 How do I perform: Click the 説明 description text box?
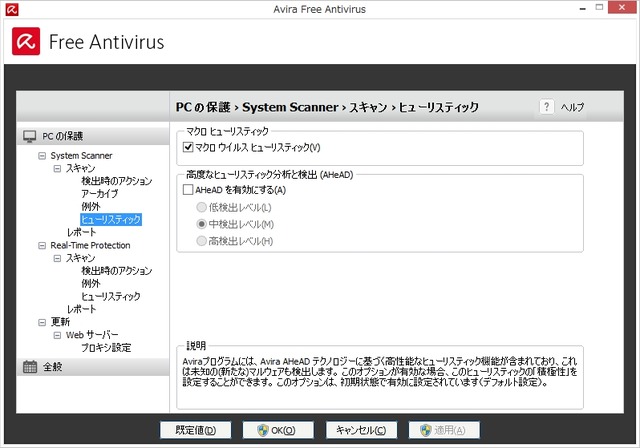[380, 379]
